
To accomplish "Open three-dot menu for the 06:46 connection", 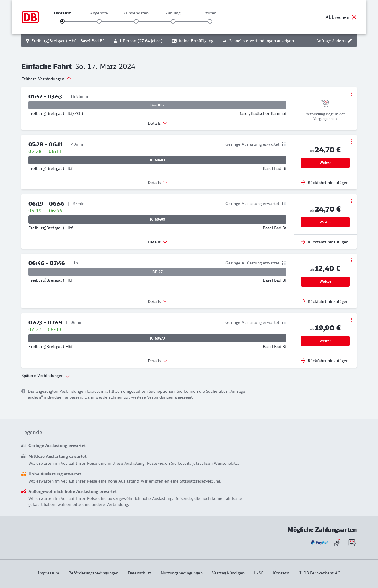I will click(x=351, y=260).
